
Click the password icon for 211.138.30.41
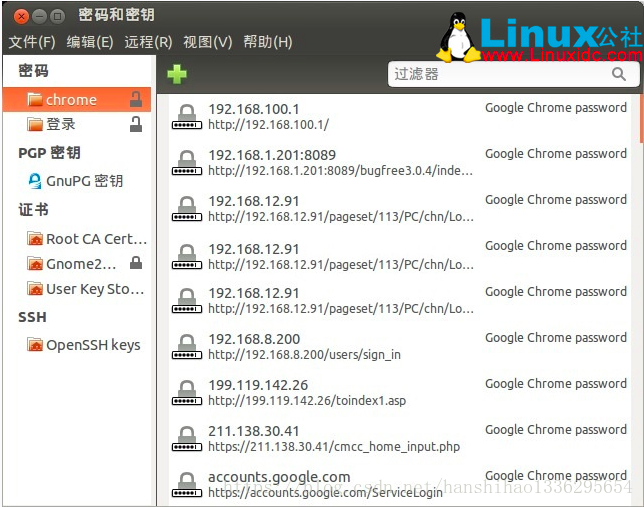click(x=187, y=439)
